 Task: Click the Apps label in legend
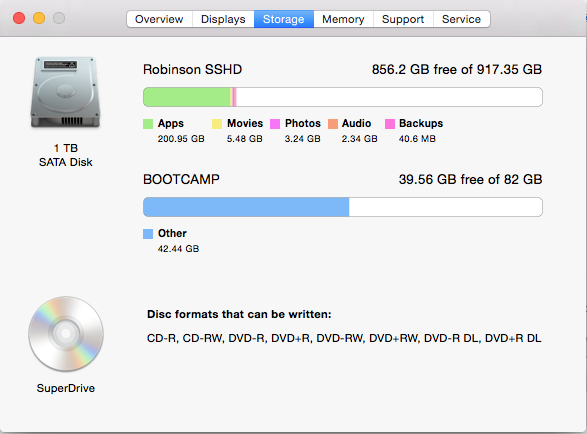[x=171, y=123]
